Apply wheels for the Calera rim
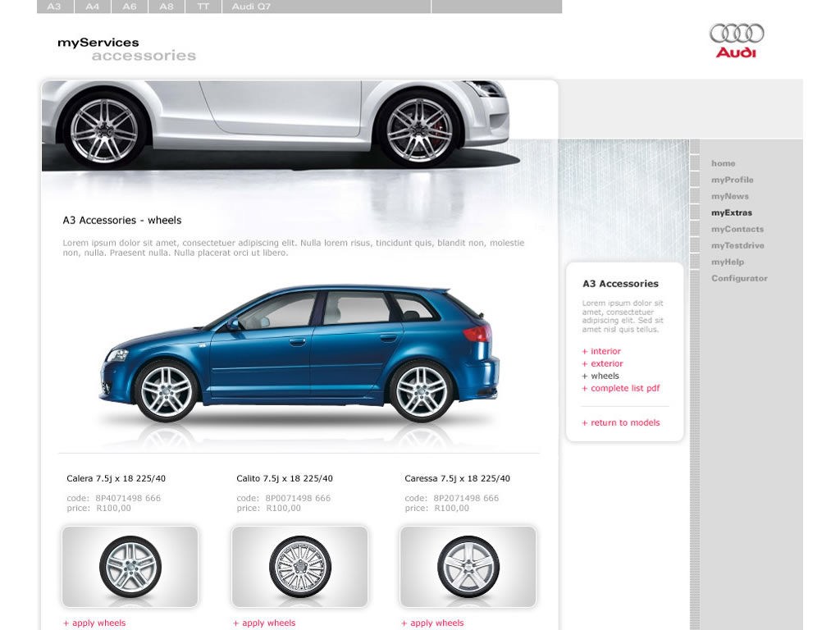 [x=94, y=623]
